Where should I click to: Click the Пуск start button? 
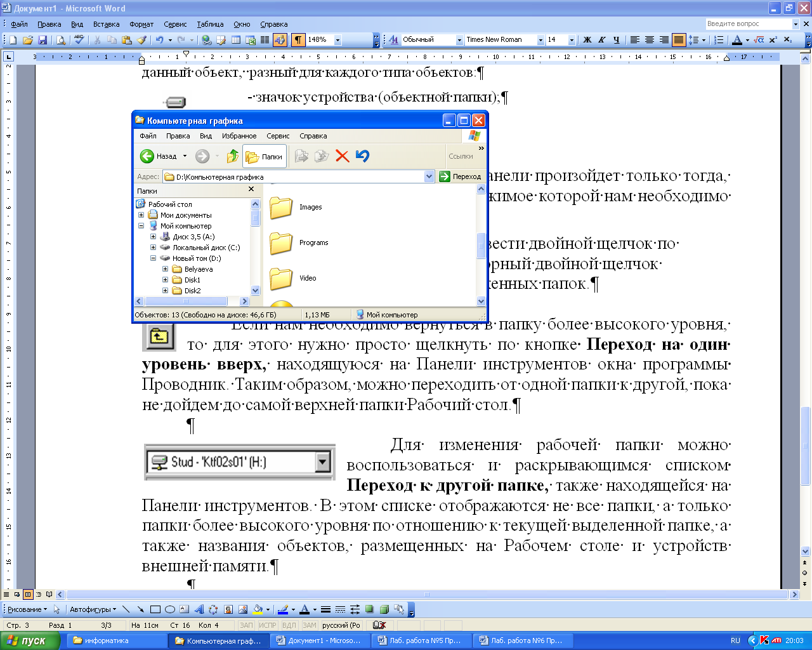(30, 640)
